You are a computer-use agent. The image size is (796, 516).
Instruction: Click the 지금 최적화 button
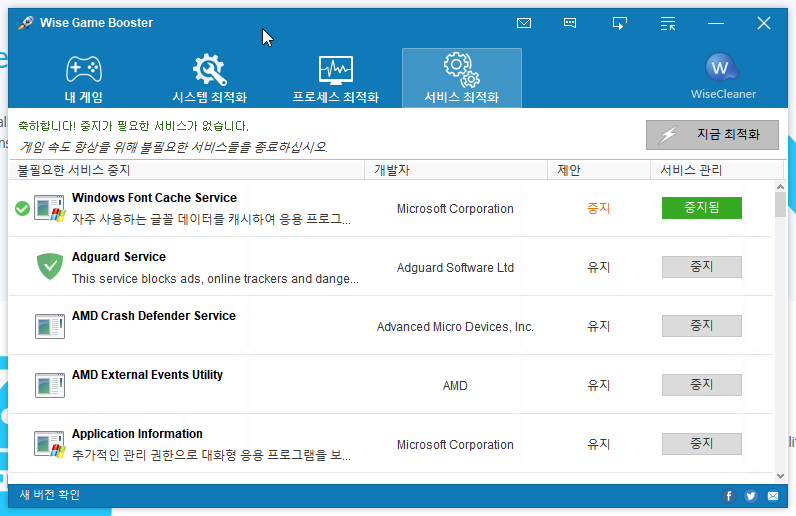pyautogui.click(x=712, y=135)
